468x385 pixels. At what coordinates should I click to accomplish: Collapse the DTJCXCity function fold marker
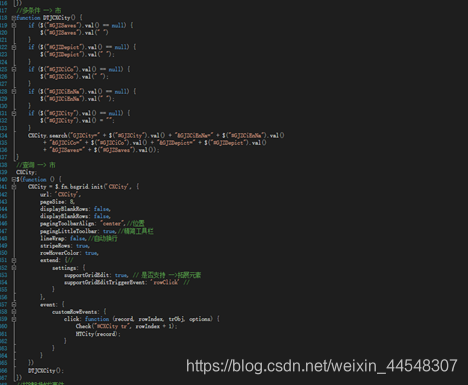point(14,18)
